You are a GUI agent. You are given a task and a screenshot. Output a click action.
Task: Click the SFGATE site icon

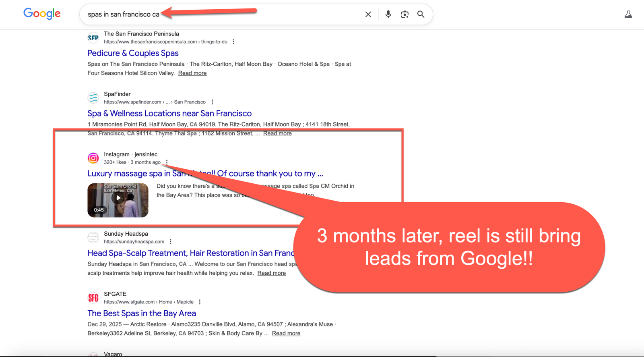coord(93,298)
